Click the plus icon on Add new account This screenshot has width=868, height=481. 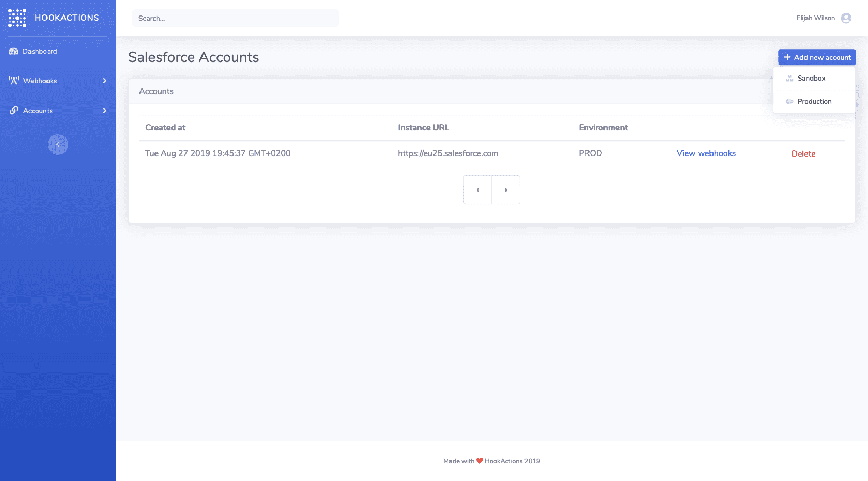(x=787, y=57)
